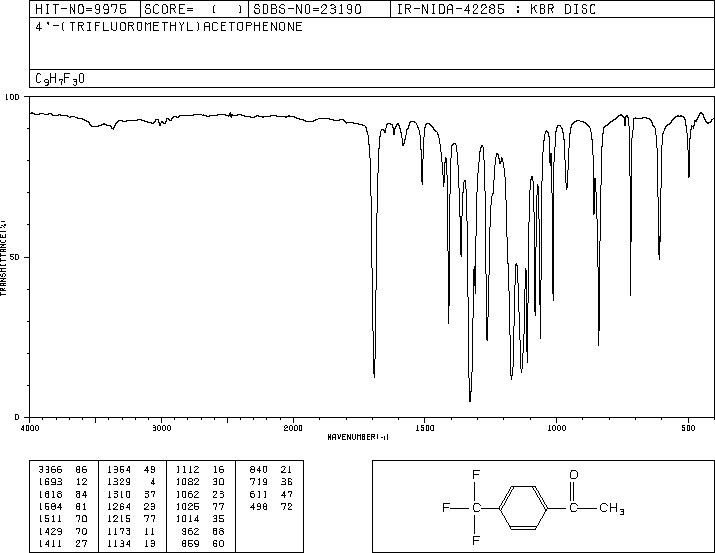Select the TRANSMITTANCE axis title
This screenshot has height=553, width=715.
pyautogui.click(x=3, y=258)
